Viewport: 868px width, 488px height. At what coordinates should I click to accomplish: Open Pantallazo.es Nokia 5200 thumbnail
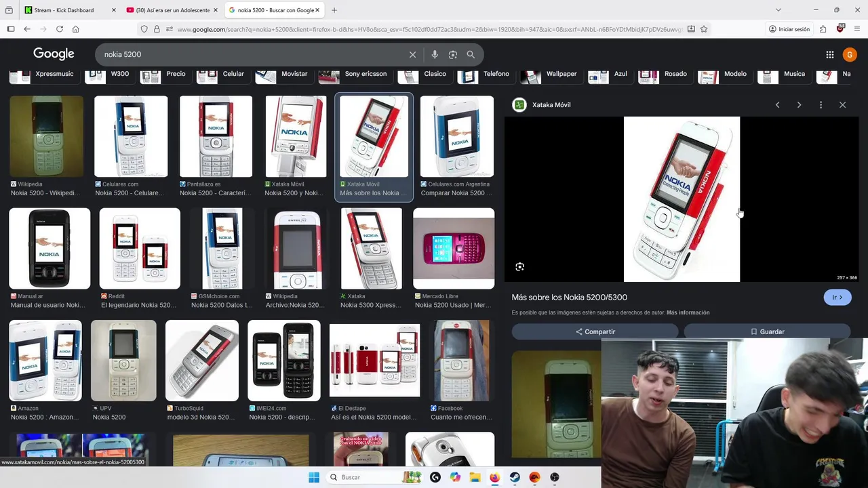click(x=216, y=136)
